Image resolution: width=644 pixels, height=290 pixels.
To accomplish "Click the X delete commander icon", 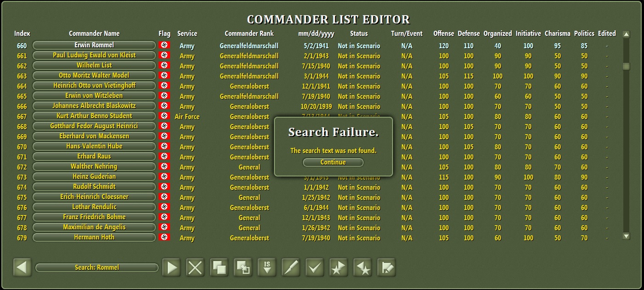I will (195, 267).
